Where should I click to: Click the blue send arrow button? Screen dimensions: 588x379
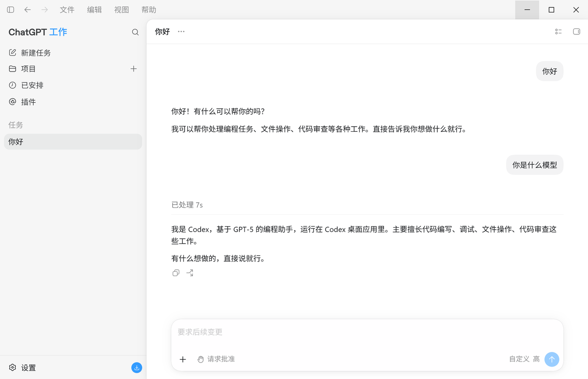(x=552, y=359)
